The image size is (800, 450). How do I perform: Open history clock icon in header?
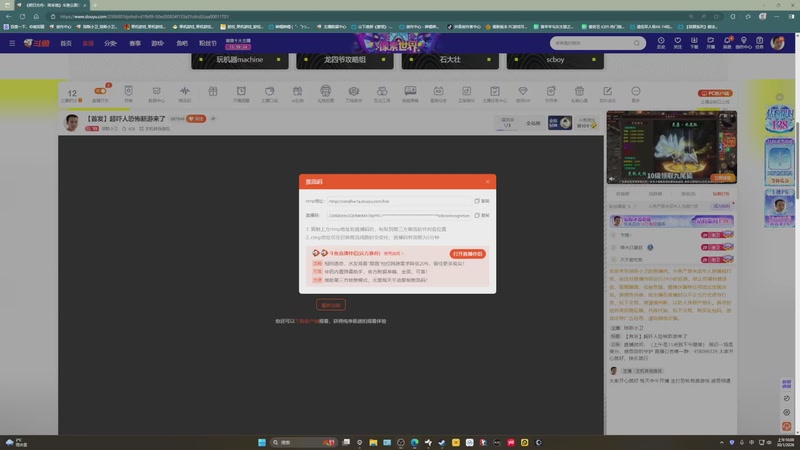tap(661, 43)
